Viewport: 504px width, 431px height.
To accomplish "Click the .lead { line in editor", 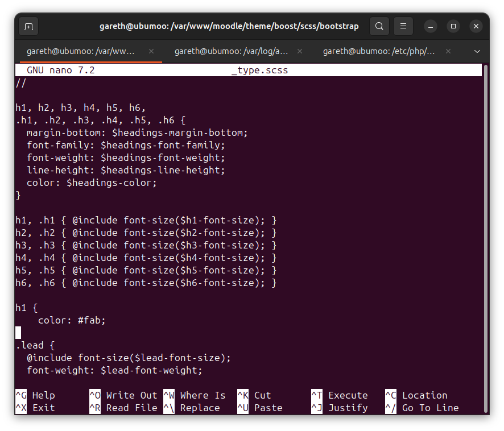I will click(x=35, y=345).
